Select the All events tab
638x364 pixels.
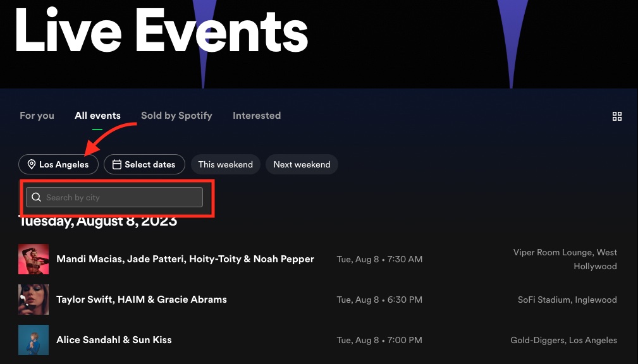(97, 116)
